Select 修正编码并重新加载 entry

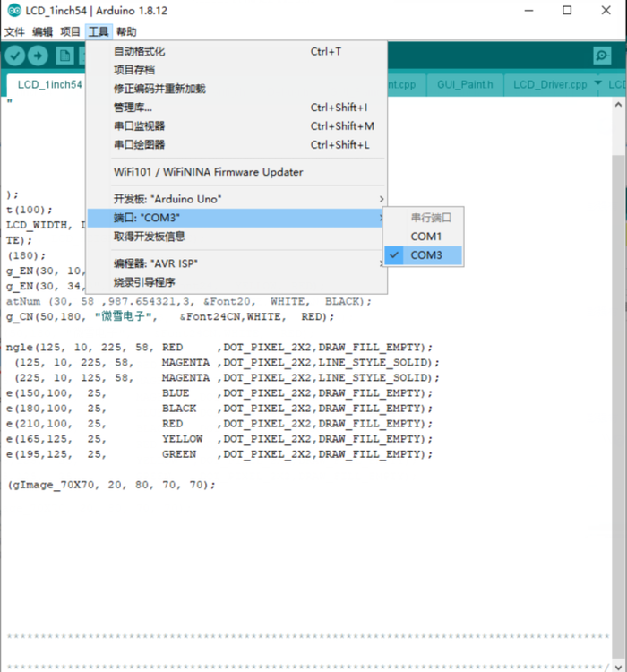pos(237,89)
